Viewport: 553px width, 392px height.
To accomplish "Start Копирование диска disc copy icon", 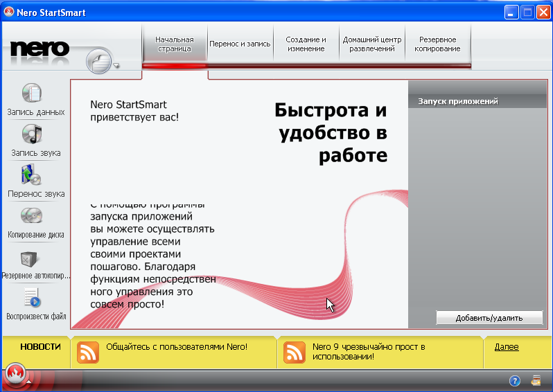I will 31,215.
